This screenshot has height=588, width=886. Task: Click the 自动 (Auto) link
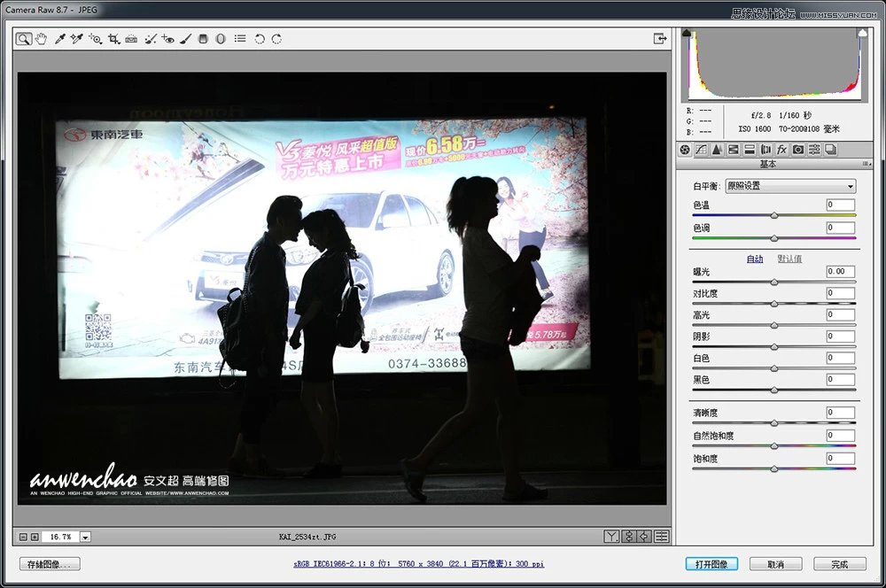pyautogui.click(x=755, y=259)
